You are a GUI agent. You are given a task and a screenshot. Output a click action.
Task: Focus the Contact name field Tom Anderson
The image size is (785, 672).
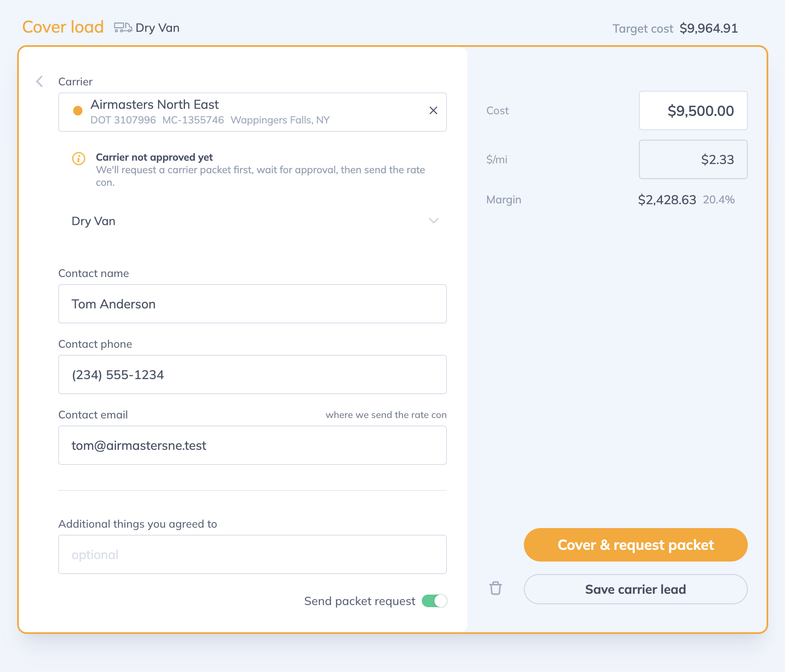click(253, 304)
